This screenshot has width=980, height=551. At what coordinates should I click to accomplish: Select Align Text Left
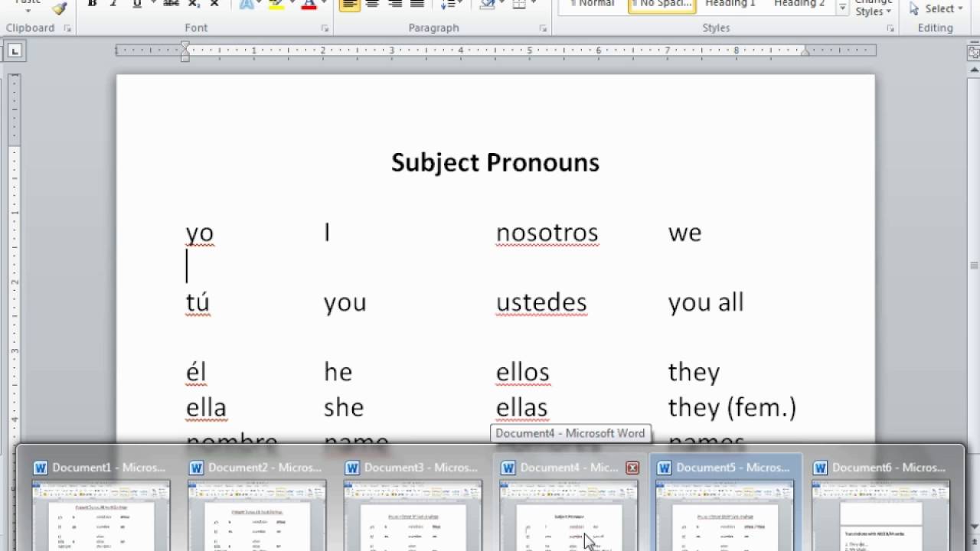pos(350,4)
